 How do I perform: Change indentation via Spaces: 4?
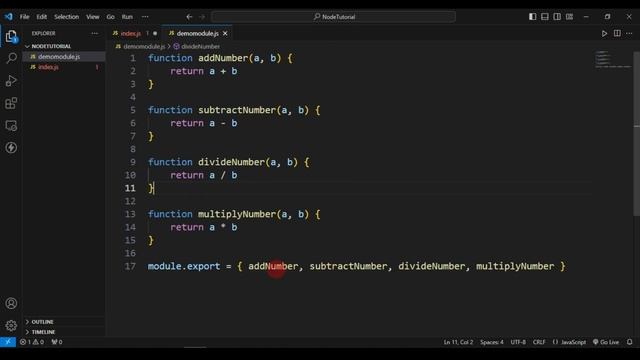pyautogui.click(x=491, y=342)
